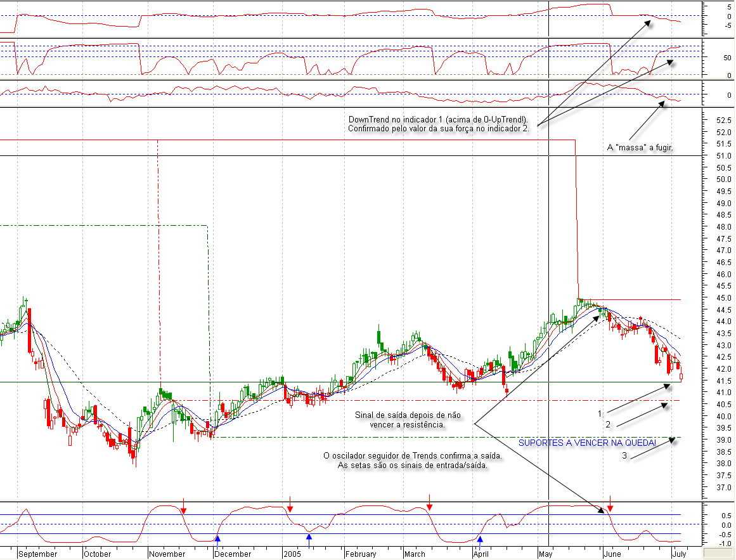736x560 pixels.
Task: Select the March month label
Action: click(415, 554)
